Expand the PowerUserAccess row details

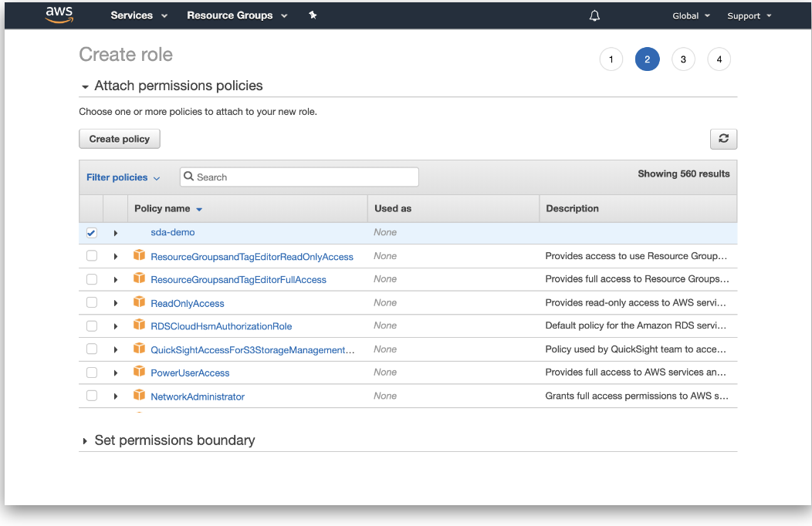click(x=116, y=373)
